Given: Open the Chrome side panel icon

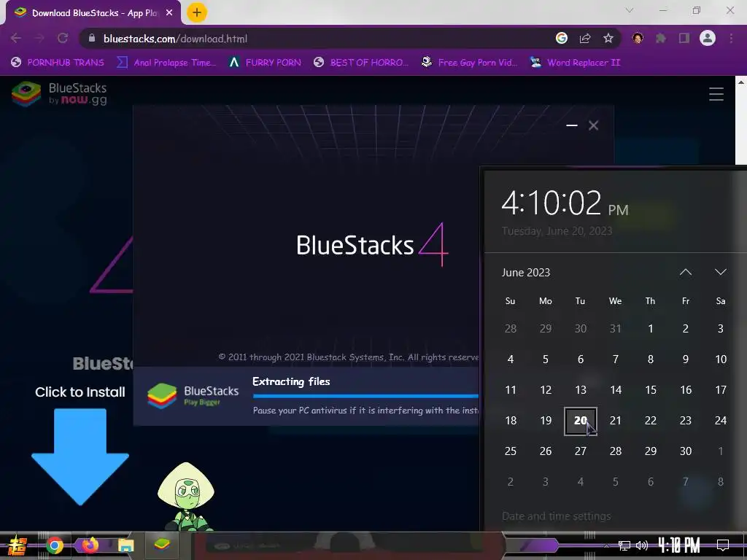Looking at the screenshot, I should [x=684, y=38].
